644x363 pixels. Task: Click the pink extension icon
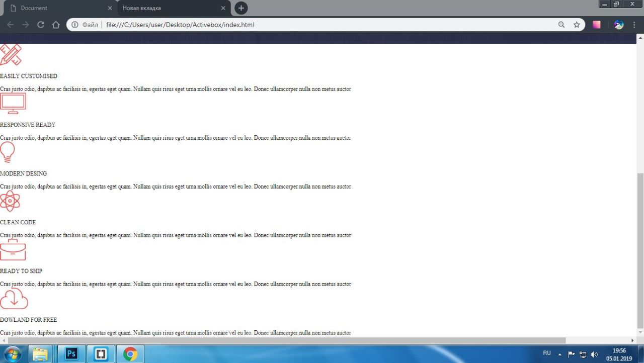(x=597, y=25)
